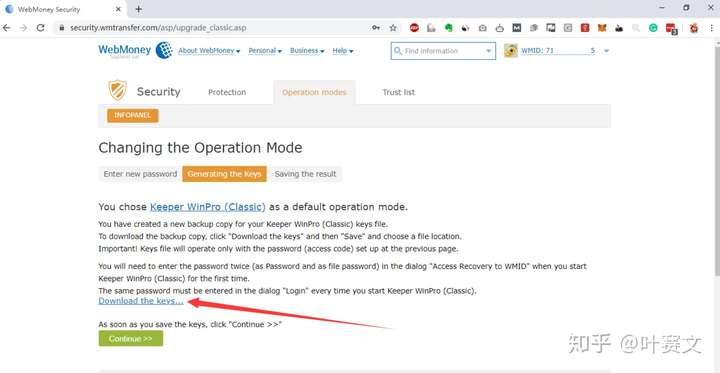The width and height of the screenshot is (720, 373).
Task: Open the dark M square extension
Action: pos(517,28)
